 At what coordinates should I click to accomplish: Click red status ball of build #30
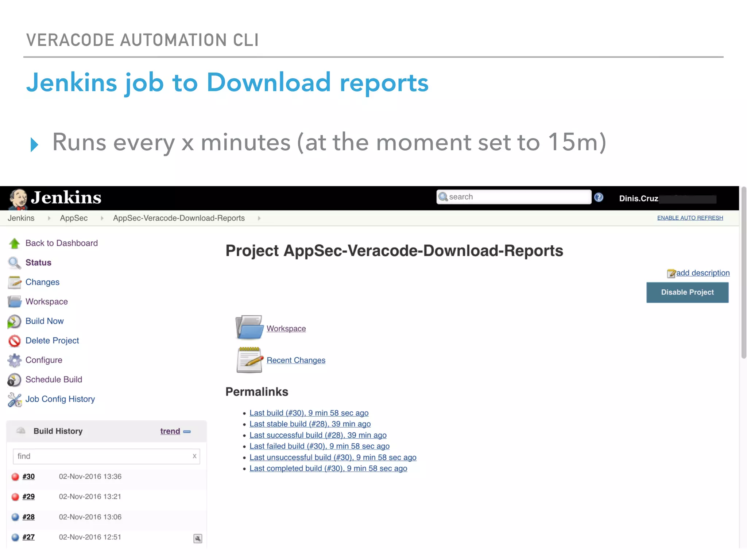click(x=15, y=477)
